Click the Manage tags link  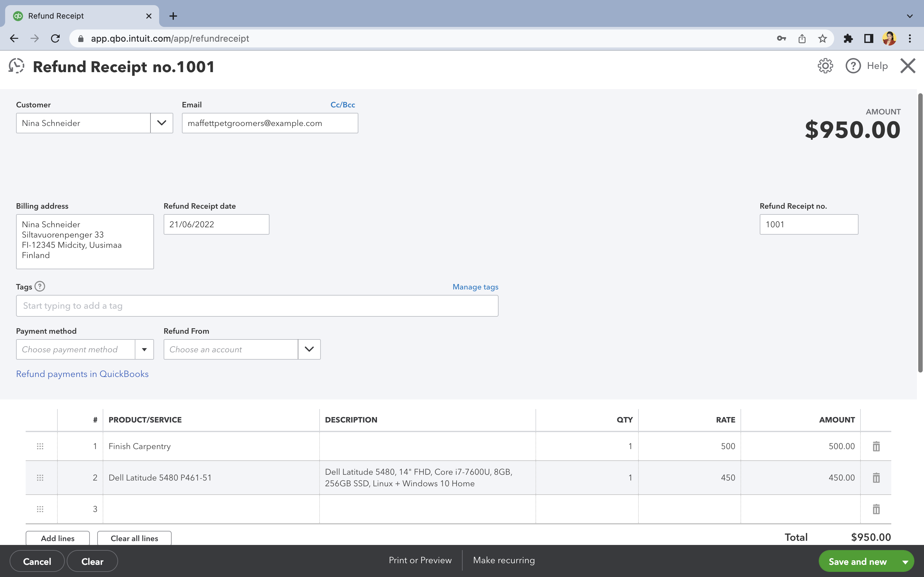pos(475,287)
